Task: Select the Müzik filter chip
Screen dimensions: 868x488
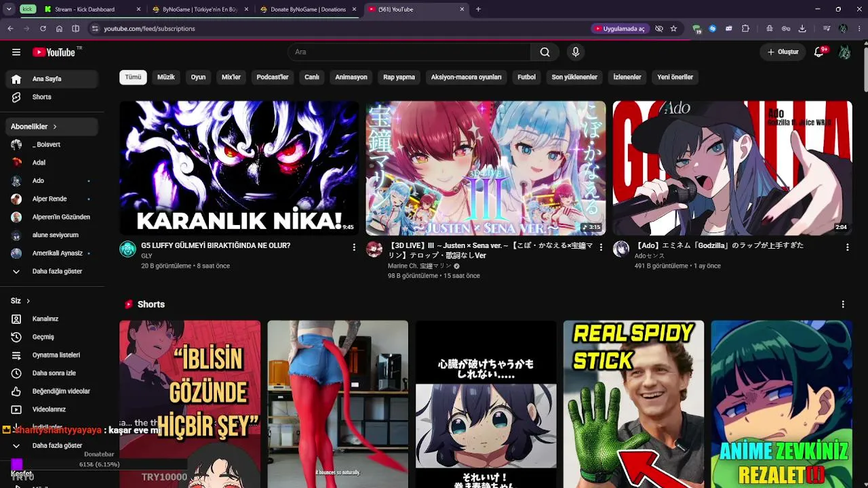Action: point(166,77)
